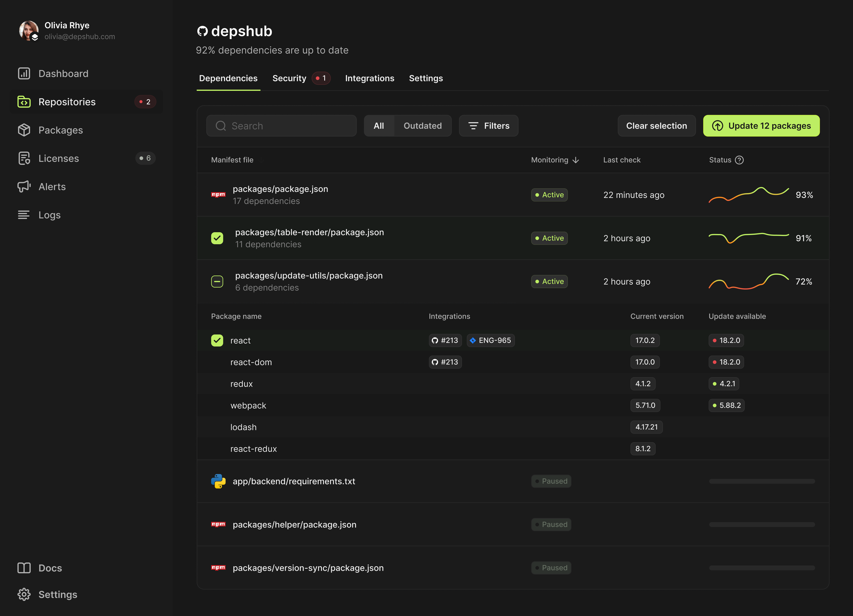The width and height of the screenshot is (853, 616).
Task: Click GitHub #213 badge on react-dom row
Action: coord(445,362)
